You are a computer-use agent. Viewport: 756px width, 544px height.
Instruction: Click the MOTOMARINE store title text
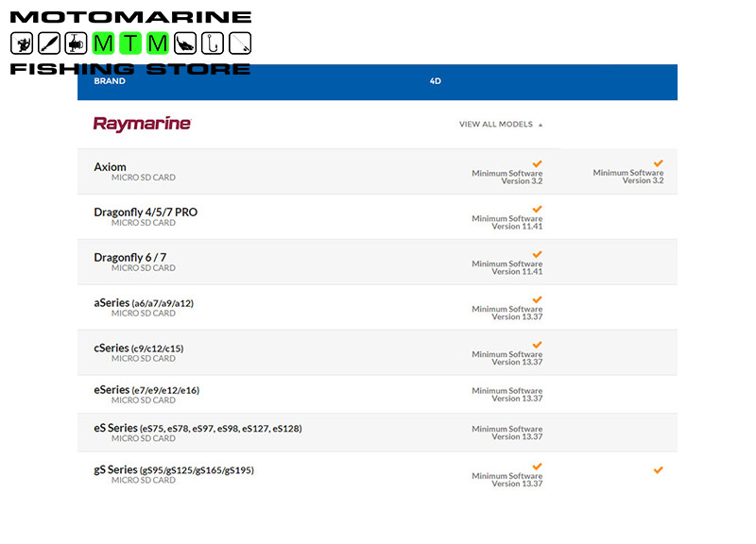point(130,17)
